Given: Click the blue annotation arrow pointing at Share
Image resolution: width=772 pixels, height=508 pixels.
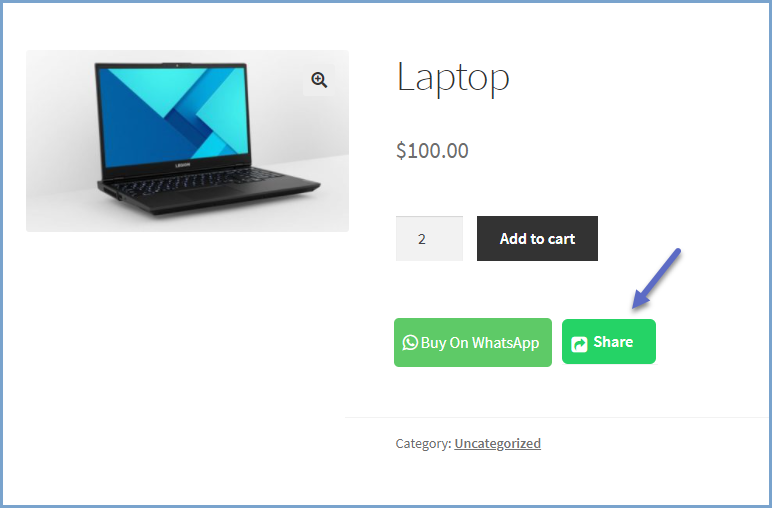Looking at the screenshot, I should (656, 279).
